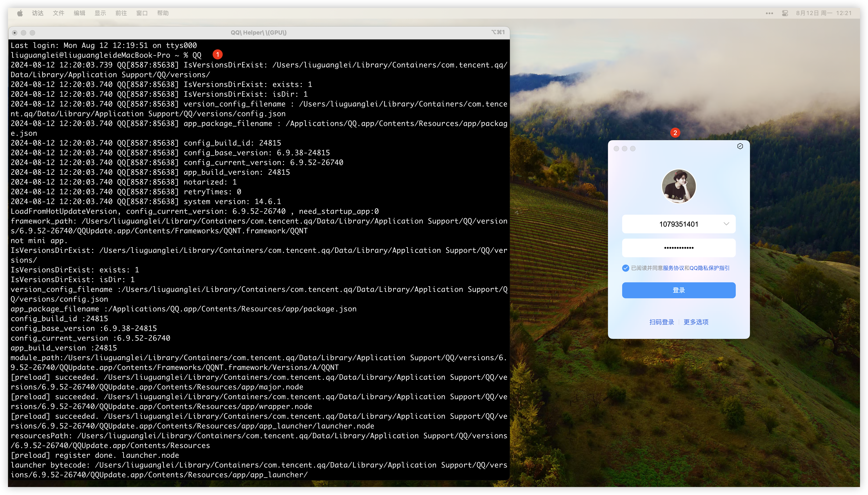Image resolution: width=868 pixels, height=495 pixels.
Task: Click the hexagon settings icon in QQ login
Action: [740, 146]
